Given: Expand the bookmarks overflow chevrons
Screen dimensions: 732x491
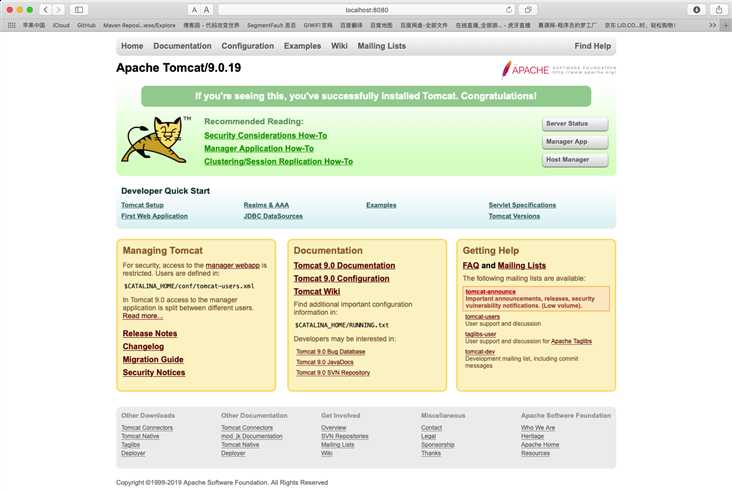Looking at the screenshot, I should (x=712, y=25).
